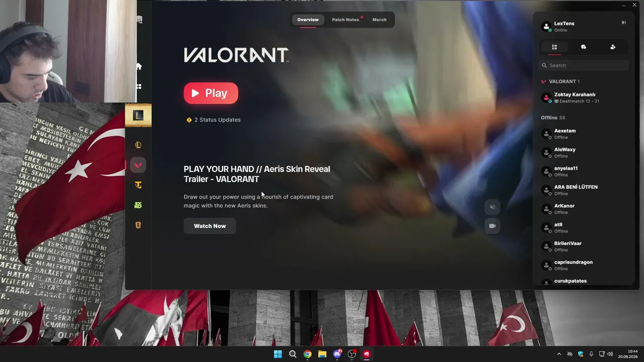View the 2 Status Updates
This screenshot has height=362, width=644.
(x=213, y=120)
